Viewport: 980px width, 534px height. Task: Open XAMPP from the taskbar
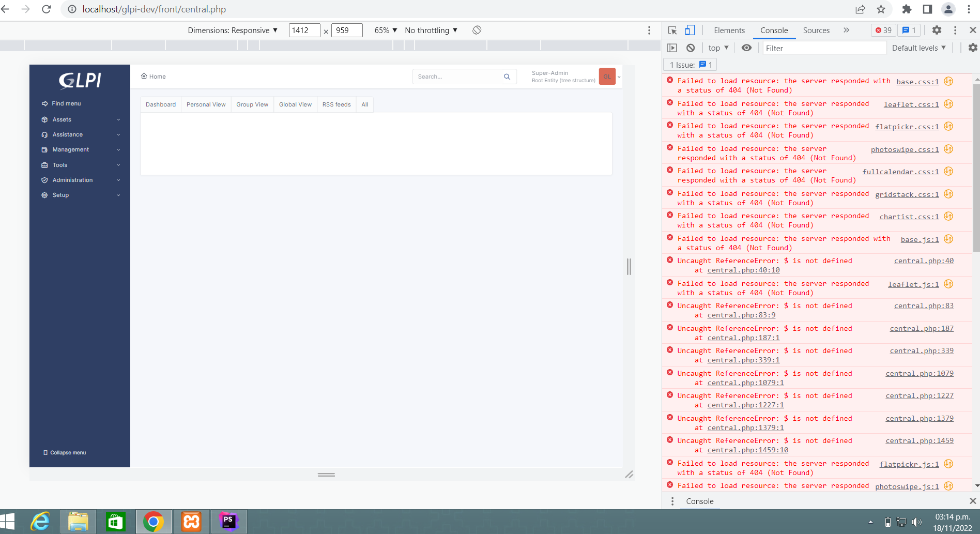(x=191, y=521)
